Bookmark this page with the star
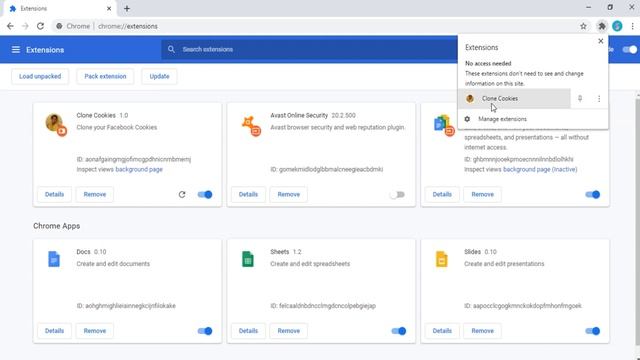The height and width of the screenshot is (360, 640). click(583, 26)
